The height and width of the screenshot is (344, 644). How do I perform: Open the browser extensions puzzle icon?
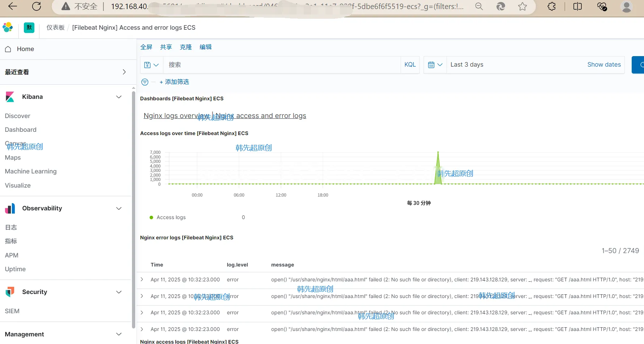[551, 6]
